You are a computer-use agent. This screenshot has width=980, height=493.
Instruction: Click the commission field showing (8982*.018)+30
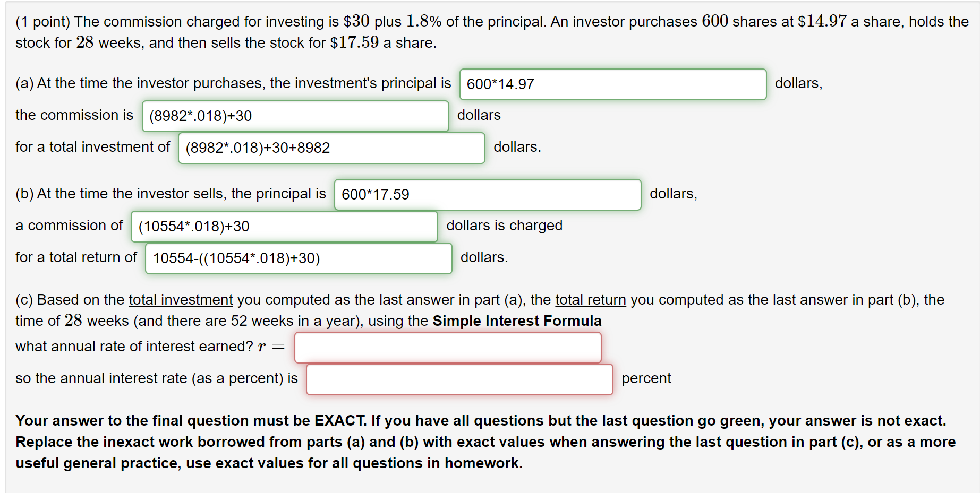[294, 116]
